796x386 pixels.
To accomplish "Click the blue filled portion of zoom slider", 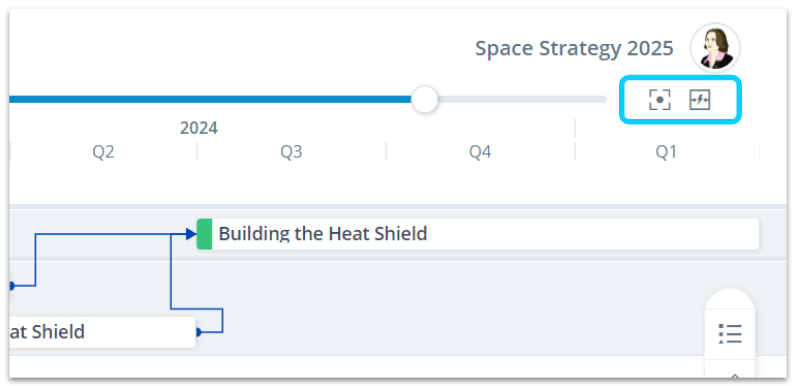I will (210, 100).
